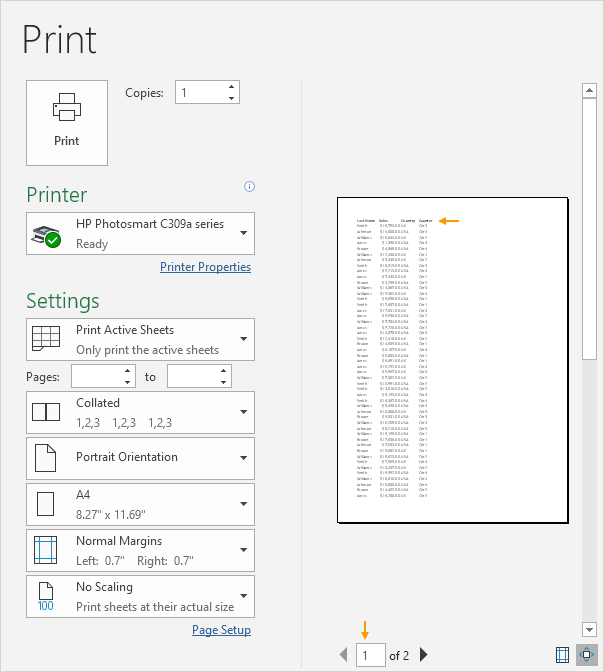Viewport: 604px width, 672px height.
Task: Click the current page number field
Action: point(371,655)
